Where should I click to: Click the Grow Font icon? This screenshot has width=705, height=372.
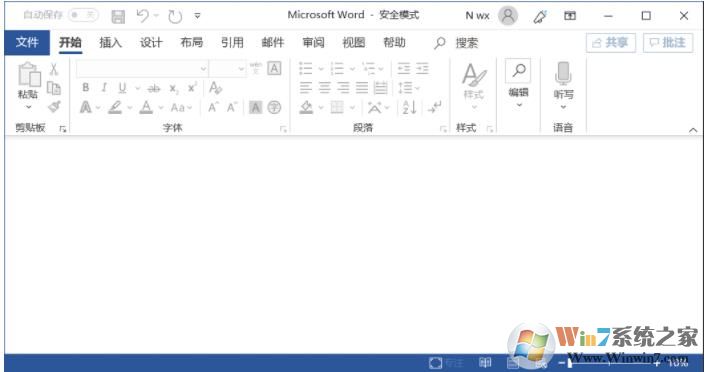213,108
